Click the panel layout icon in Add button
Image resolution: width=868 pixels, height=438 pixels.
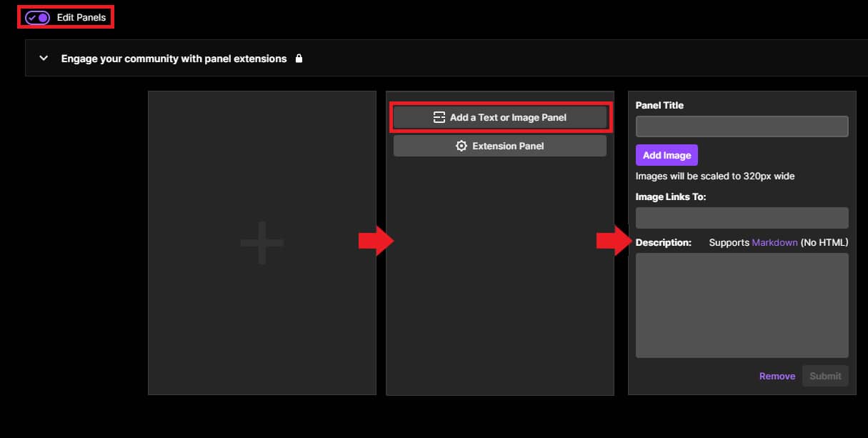click(x=439, y=117)
